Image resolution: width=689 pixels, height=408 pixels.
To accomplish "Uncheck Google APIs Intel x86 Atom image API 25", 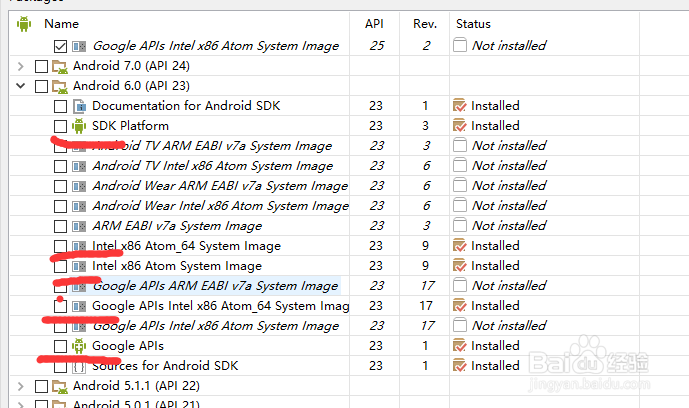I will 60,46.
